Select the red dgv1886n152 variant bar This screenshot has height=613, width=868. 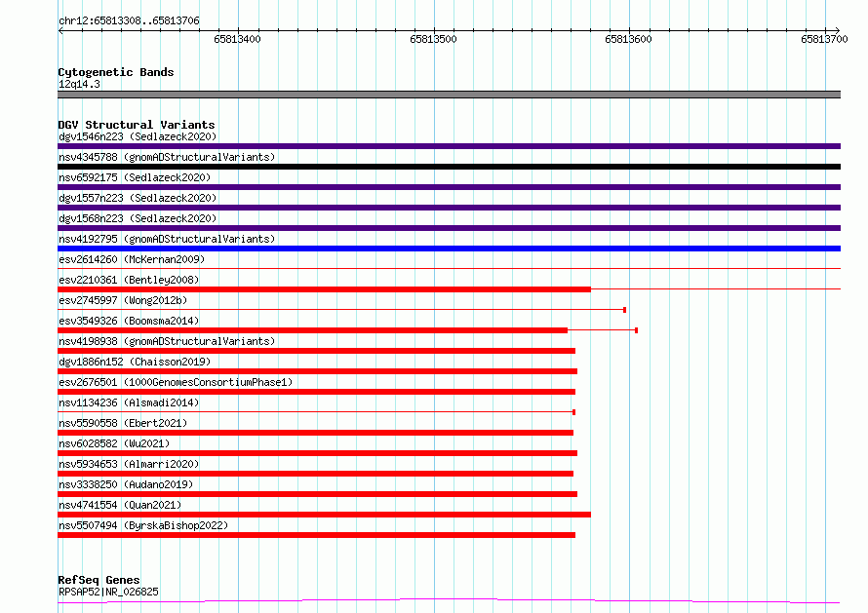pos(318,371)
